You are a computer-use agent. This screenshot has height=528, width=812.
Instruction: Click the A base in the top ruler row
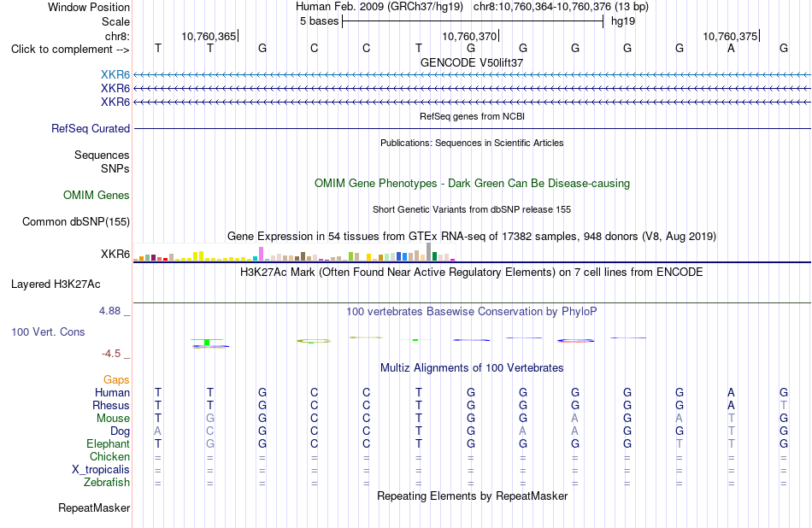point(731,48)
